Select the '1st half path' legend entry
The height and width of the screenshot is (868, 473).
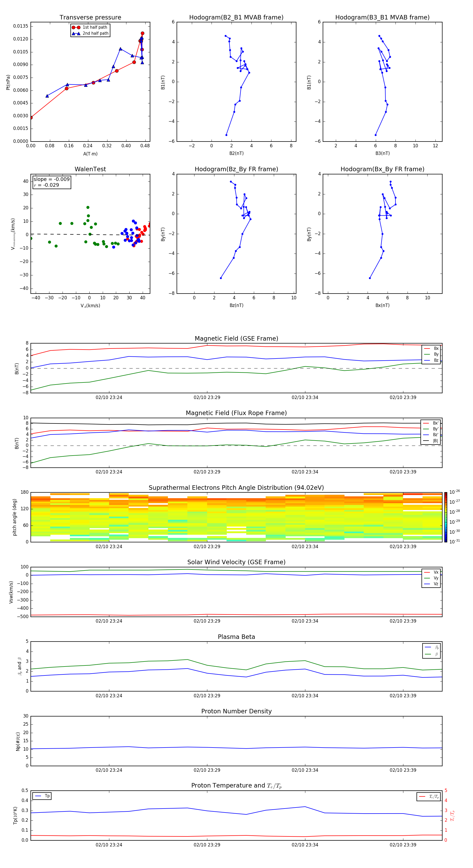[x=90, y=27]
